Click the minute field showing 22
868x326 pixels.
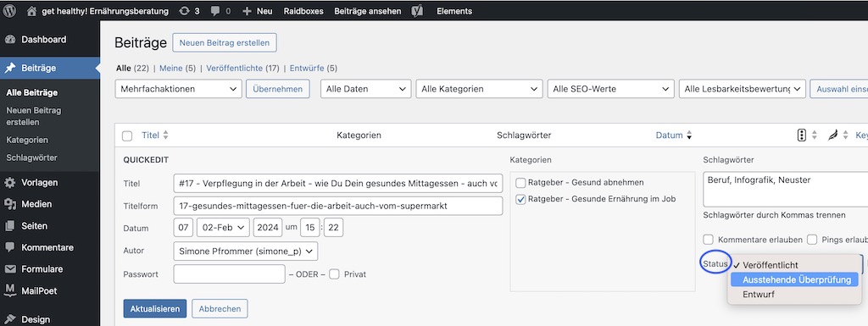point(334,228)
